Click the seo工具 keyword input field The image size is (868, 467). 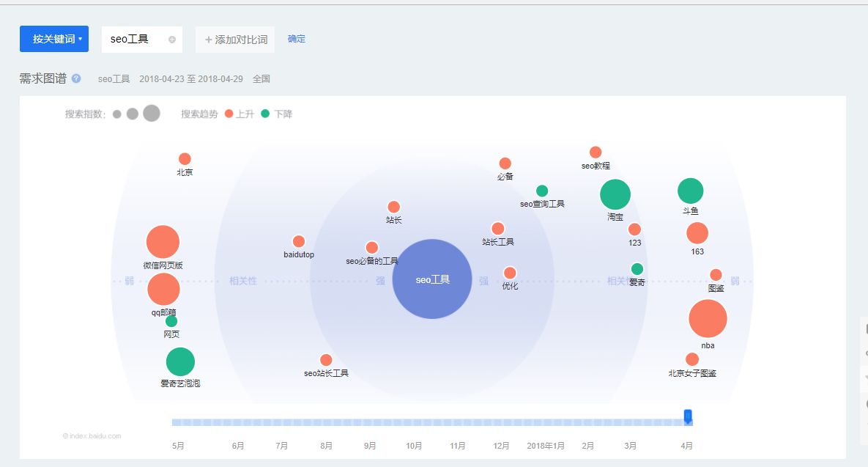[x=141, y=40]
